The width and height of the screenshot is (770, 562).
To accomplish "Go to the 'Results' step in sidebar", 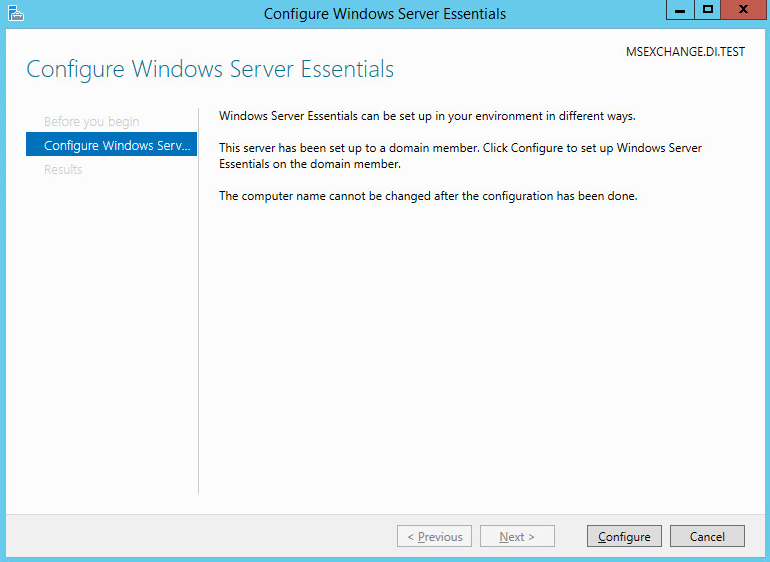I will [x=63, y=170].
